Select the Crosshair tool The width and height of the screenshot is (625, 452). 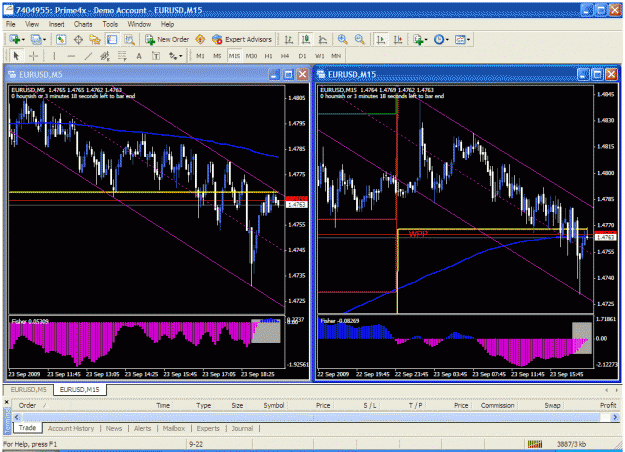pos(33,56)
